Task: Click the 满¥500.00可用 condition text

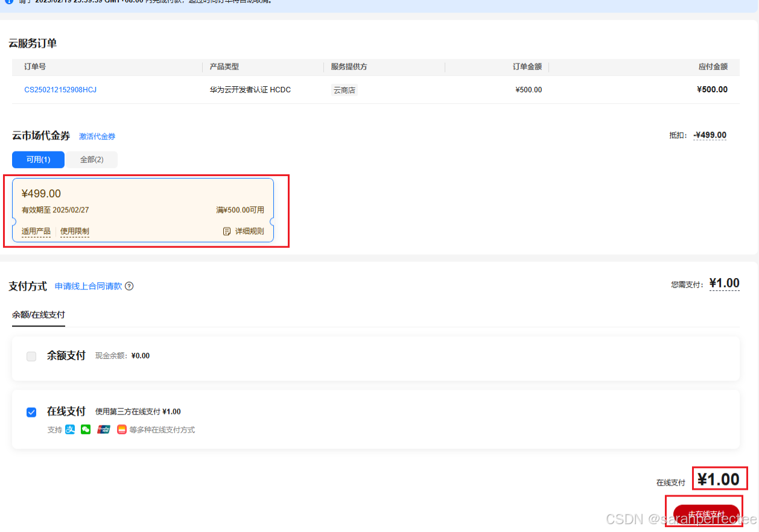Action: pos(240,210)
